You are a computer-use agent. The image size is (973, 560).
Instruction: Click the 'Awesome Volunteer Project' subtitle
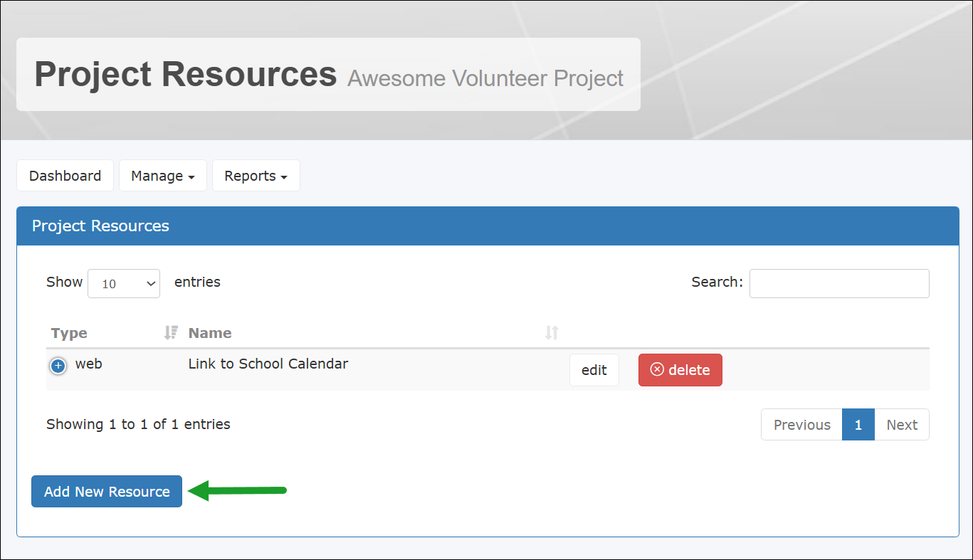pos(485,78)
